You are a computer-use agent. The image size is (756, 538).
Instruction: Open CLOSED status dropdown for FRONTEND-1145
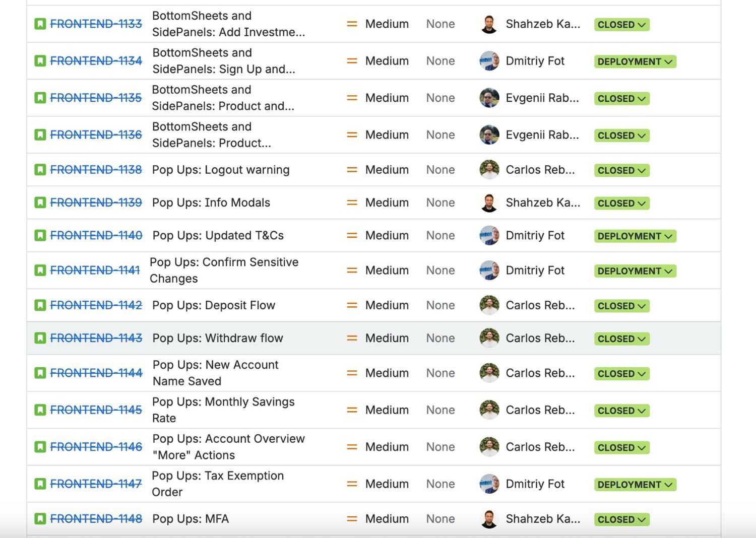pyautogui.click(x=621, y=411)
